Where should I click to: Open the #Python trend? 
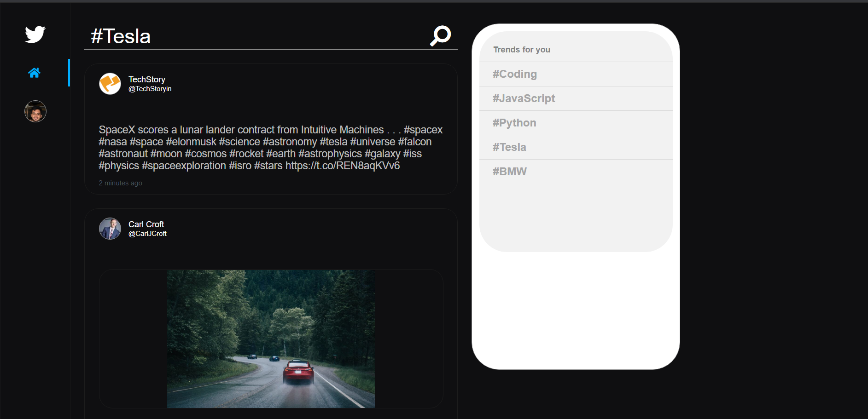pos(514,123)
